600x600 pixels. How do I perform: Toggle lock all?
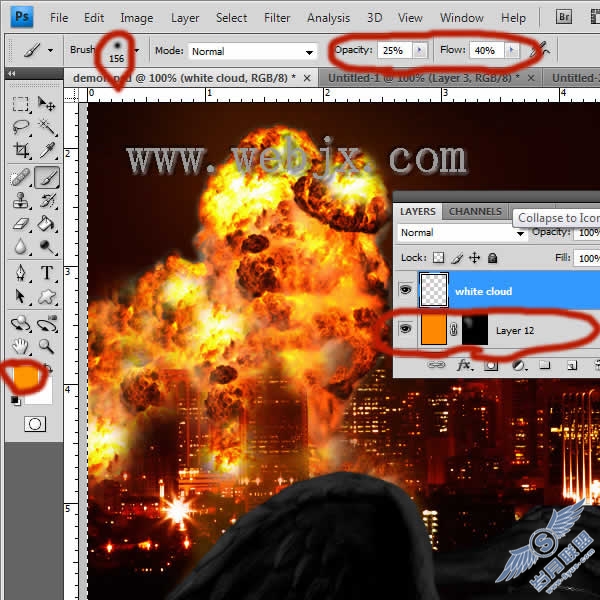[x=492, y=258]
